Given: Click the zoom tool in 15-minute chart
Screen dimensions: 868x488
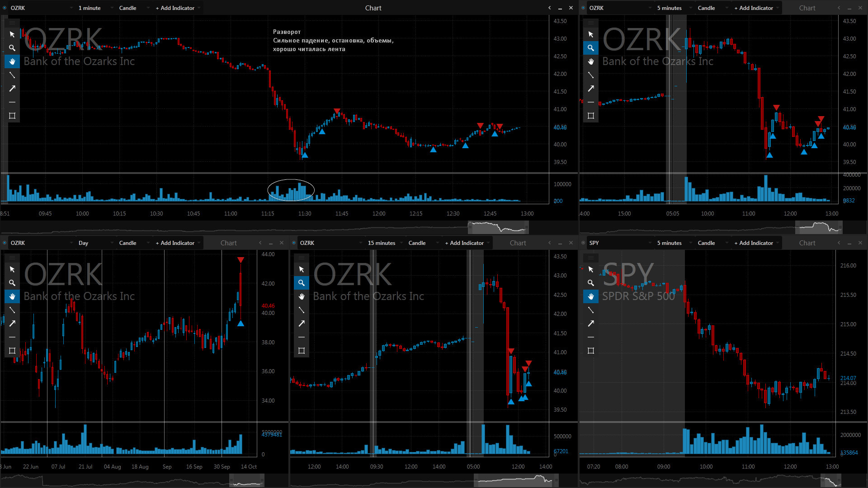Looking at the screenshot, I should [302, 283].
